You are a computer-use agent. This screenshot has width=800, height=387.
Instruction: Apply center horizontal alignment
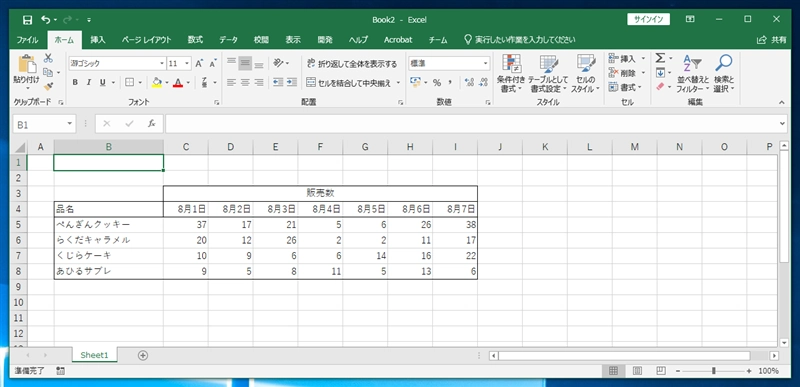245,82
